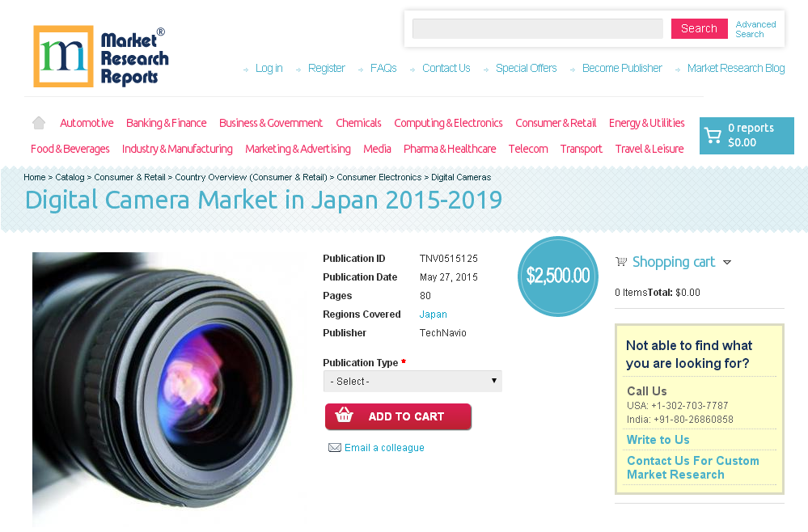Click the blue $2,500.00 price badge
Viewport: 808px width, 532px height.
coord(557,276)
